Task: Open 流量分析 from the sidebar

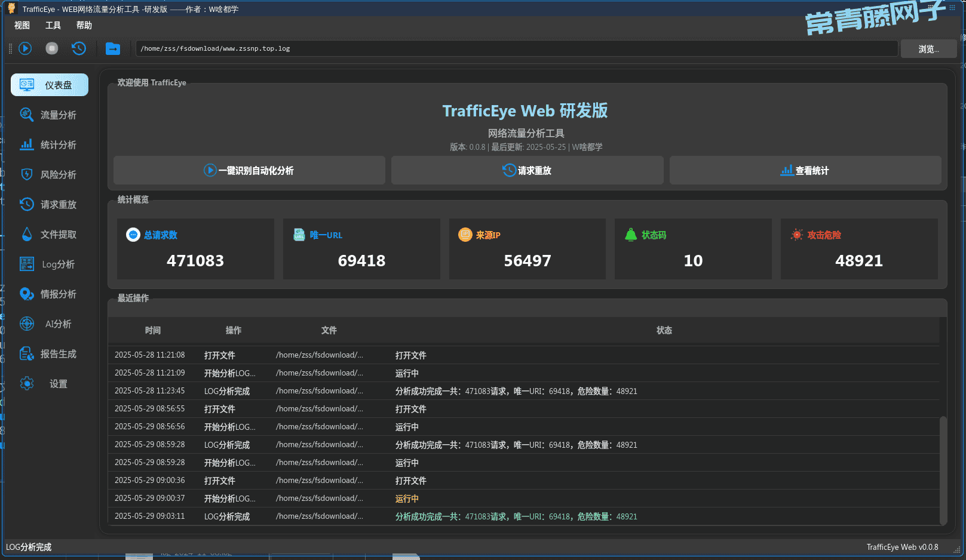Action: (50, 115)
